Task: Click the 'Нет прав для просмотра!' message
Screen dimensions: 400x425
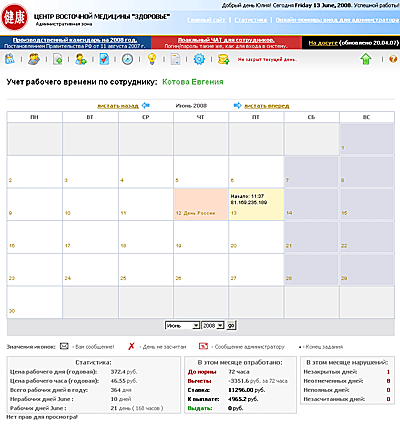Action: 42,417
